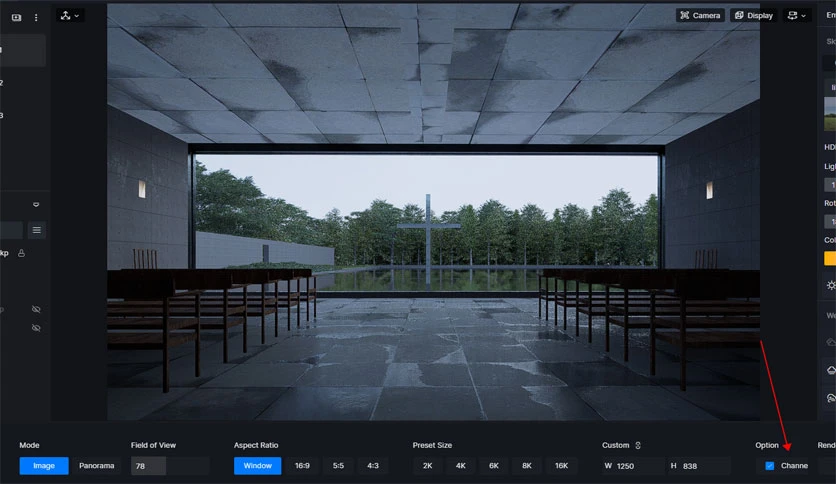
Task: Select 5:5 aspect ratio
Action: [339, 465]
